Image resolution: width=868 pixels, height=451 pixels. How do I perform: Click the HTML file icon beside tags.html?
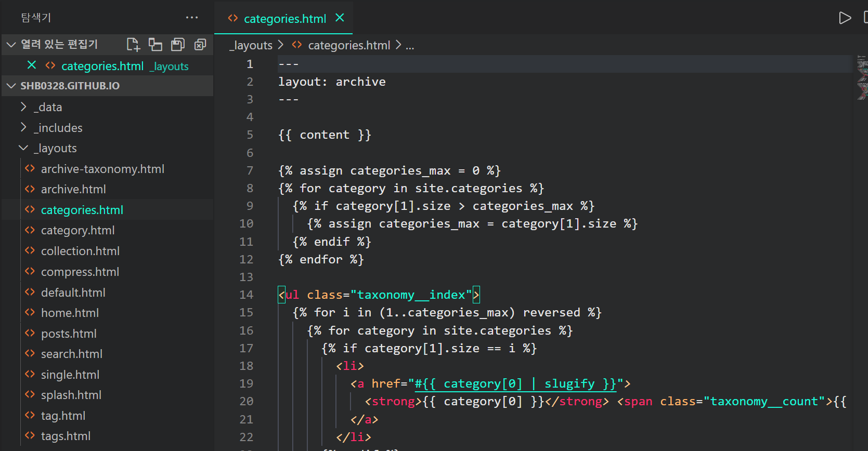[x=30, y=436]
